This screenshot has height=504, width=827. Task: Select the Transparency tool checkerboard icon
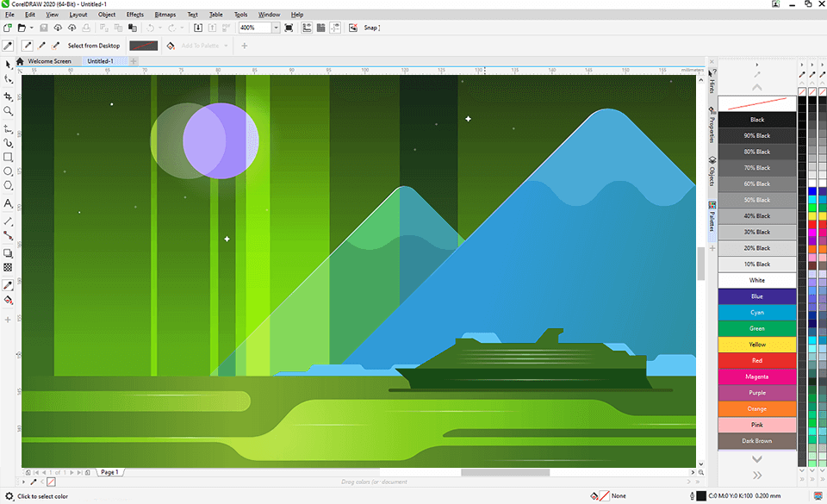pyautogui.click(x=9, y=268)
